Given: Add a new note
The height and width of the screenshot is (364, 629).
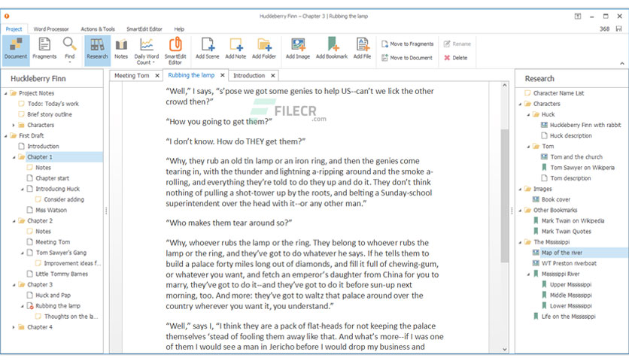Looking at the screenshot, I should click(x=235, y=50).
